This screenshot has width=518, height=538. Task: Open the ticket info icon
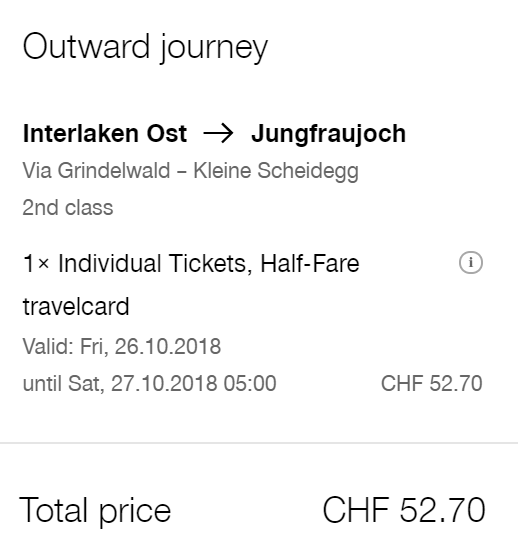[471, 262]
